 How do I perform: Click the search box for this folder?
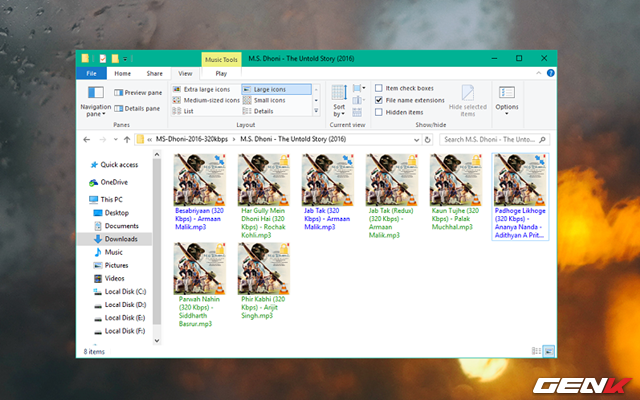[x=494, y=140]
